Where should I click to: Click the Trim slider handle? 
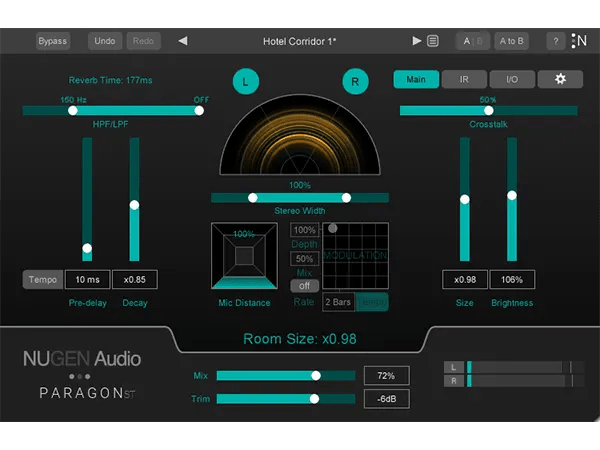pos(314,399)
